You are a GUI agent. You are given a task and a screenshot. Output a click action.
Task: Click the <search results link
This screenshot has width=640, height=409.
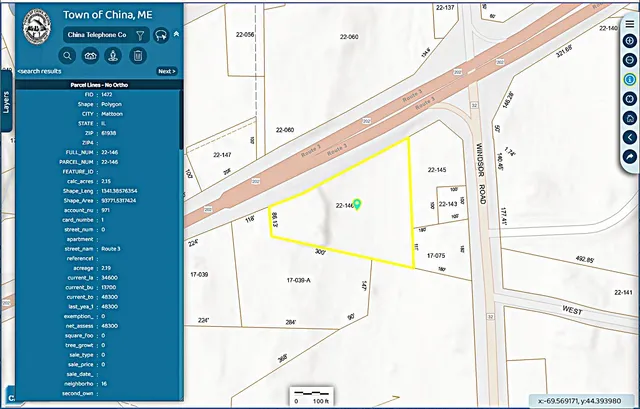pos(41,72)
